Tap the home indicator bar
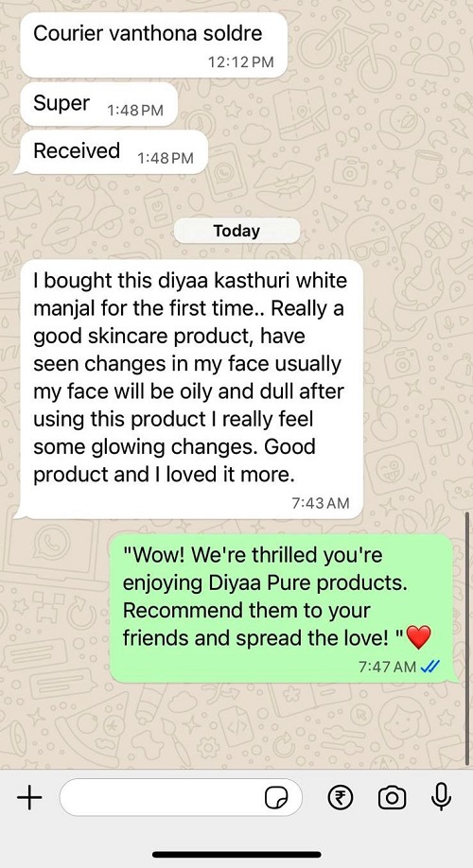 pyautogui.click(x=236, y=855)
